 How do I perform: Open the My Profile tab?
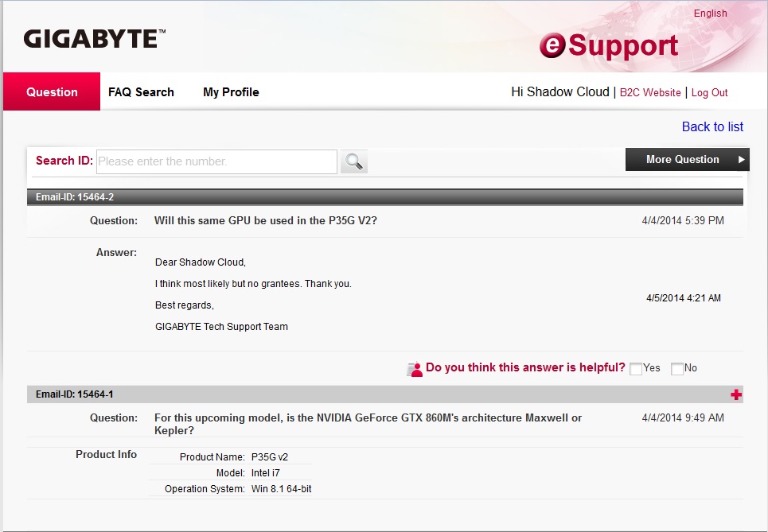(231, 92)
